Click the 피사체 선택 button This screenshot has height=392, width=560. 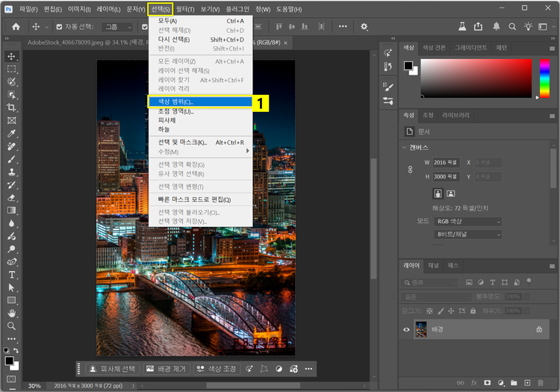[x=113, y=369]
